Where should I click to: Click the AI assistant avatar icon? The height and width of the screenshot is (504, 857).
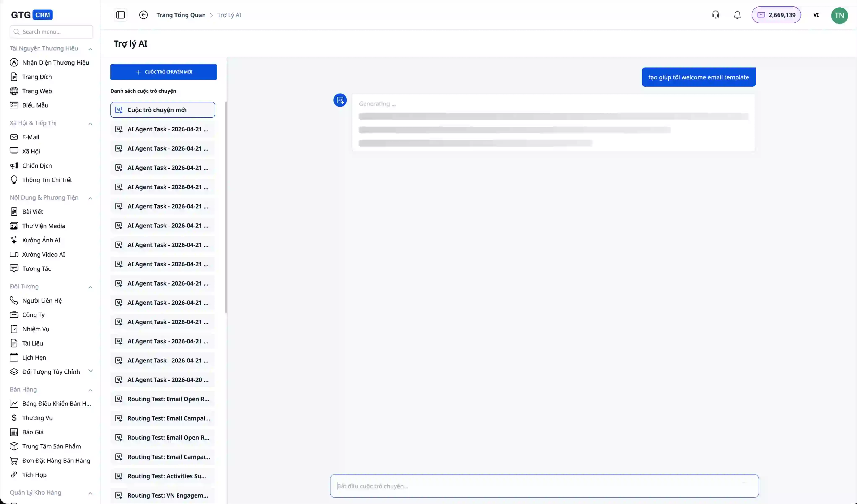340,100
